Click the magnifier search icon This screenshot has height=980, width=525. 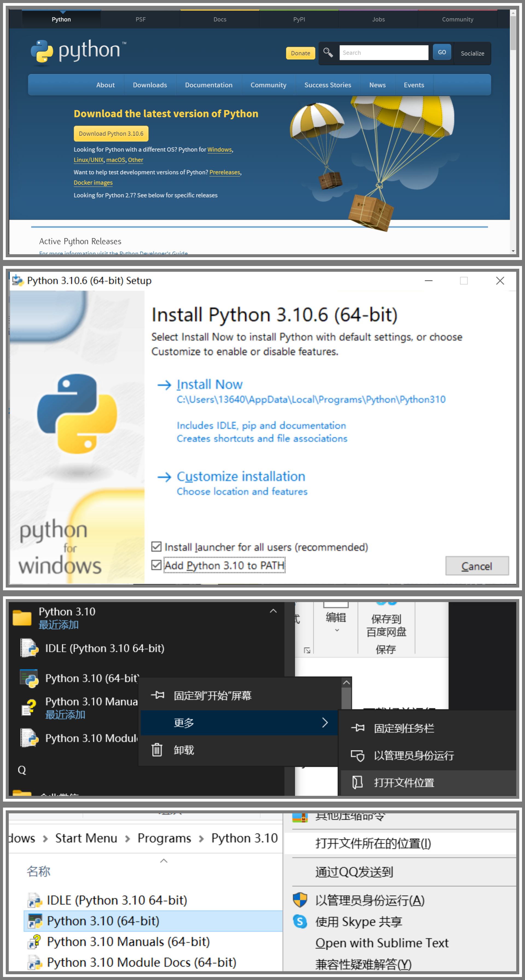click(328, 53)
